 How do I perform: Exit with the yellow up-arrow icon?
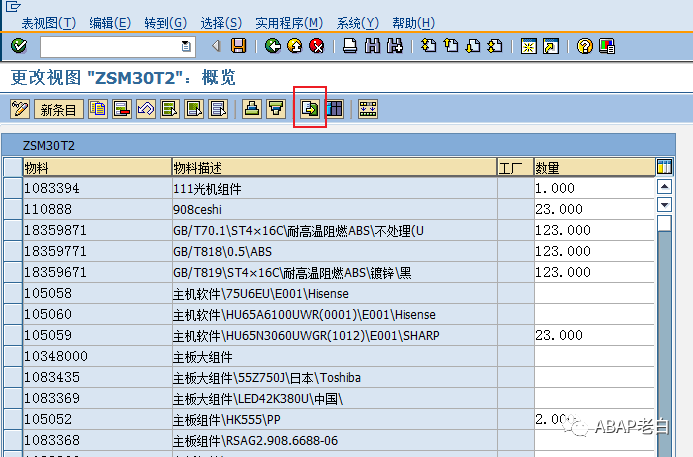[x=295, y=46]
